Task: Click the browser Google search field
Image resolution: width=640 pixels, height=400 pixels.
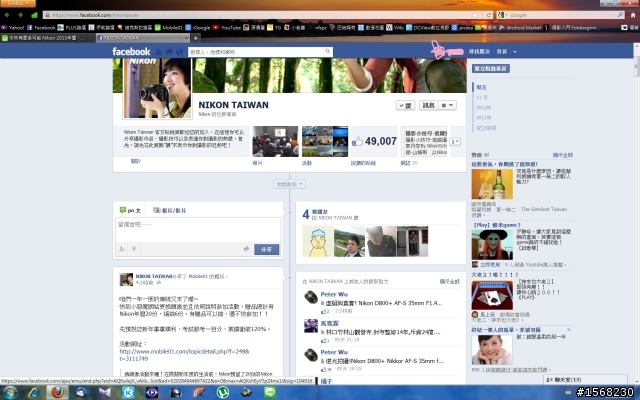Action: pyautogui.click(x=563, y=15)
